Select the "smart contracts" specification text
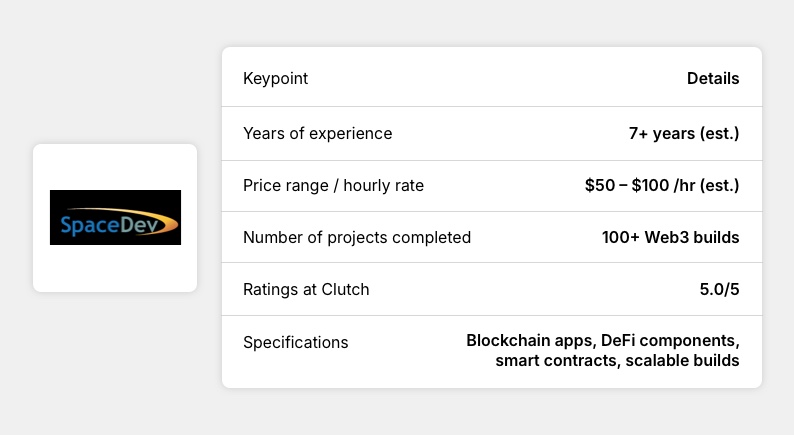 point(555,360)
